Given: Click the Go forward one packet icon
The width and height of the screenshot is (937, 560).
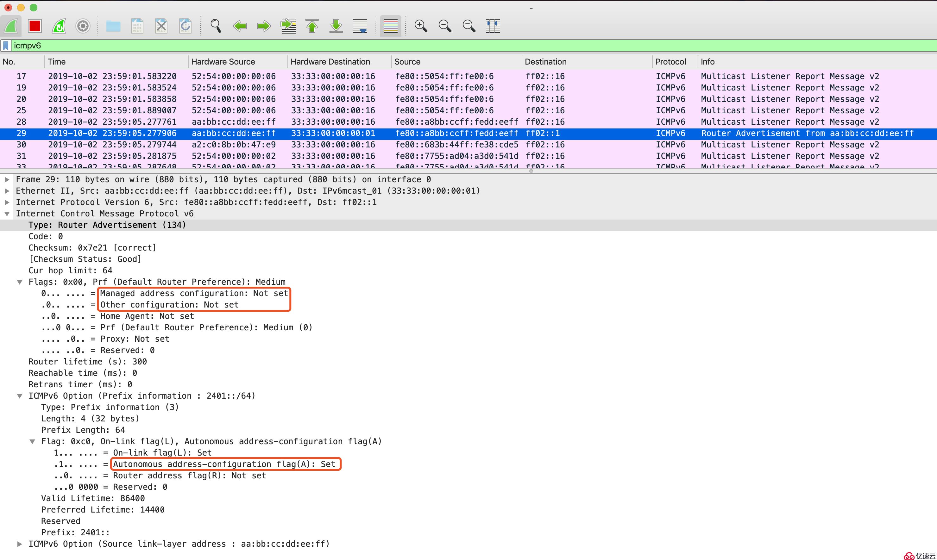Looking at the screenshot, I should 263,25.
